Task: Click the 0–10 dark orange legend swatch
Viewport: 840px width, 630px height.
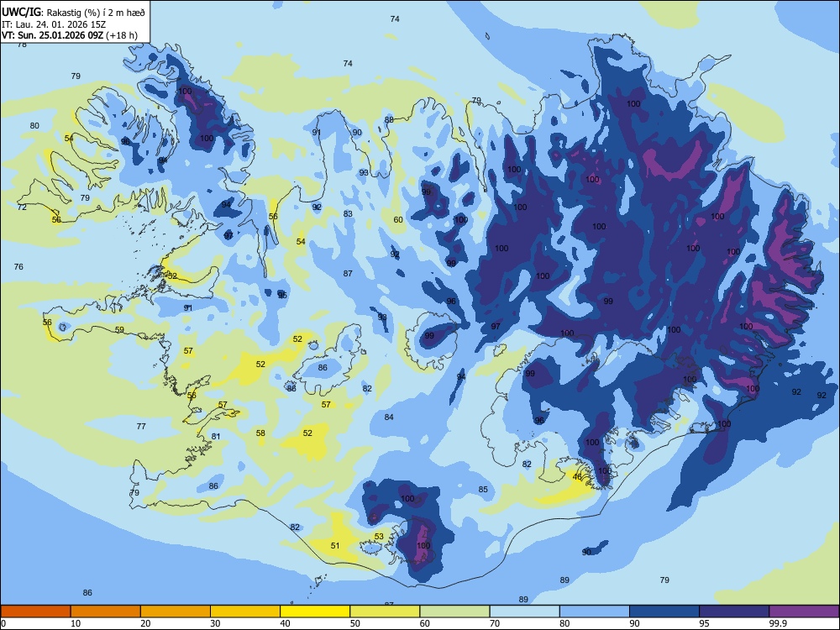Action: [35, 612]
